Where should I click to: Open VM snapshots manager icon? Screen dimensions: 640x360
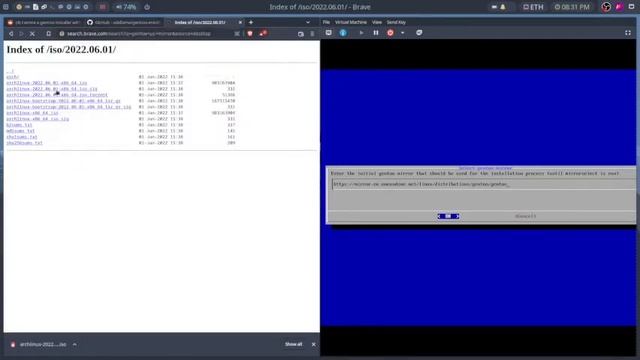click(419, 33)
